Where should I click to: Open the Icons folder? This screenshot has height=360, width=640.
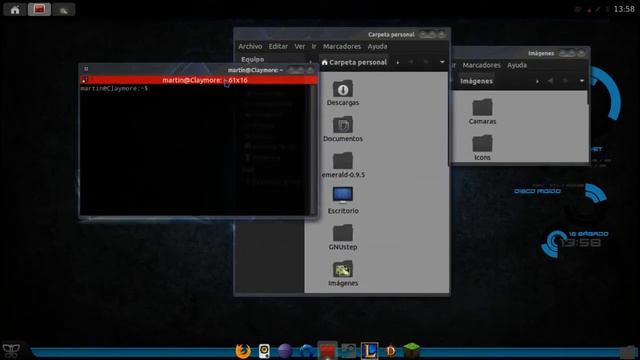tap(482, 148)
